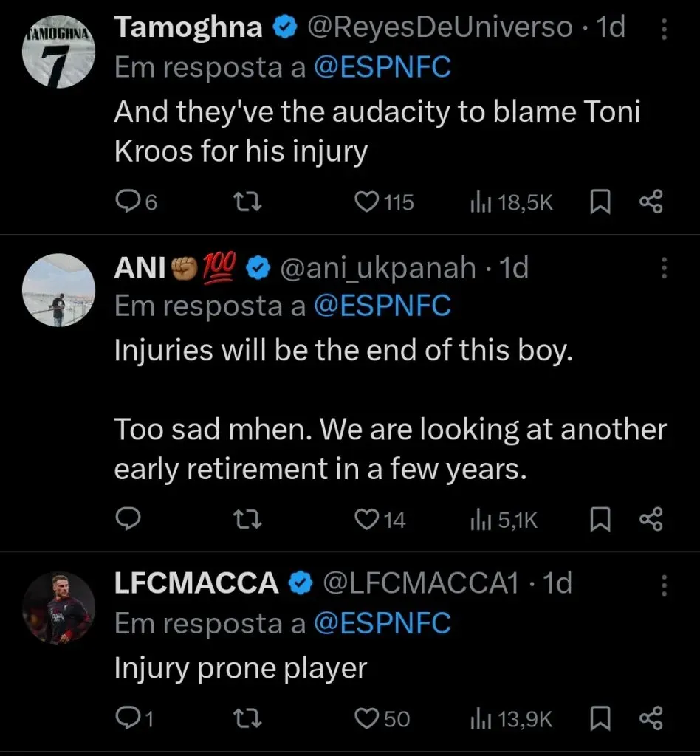Open @ESPNFC link in Tamoghna's reply
The image size is (700, 756).
(x=382, y=68)
